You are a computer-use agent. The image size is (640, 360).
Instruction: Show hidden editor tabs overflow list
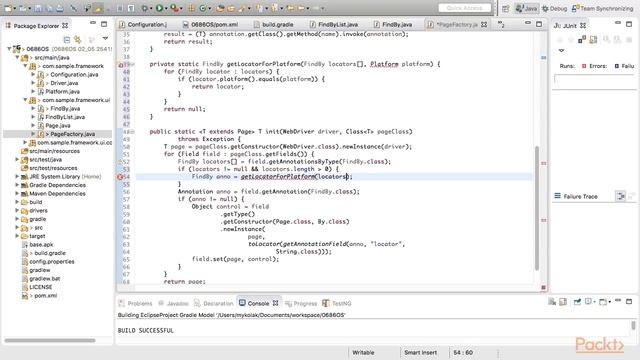pos(501,24)
